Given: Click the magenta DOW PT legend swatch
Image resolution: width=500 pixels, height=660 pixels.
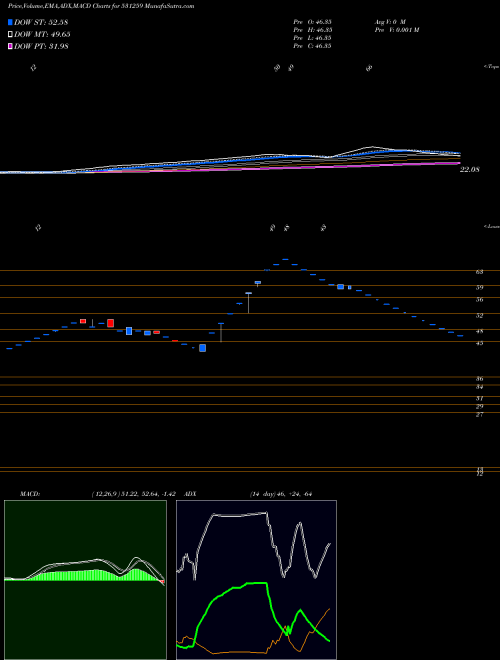Looking at the screenshot, I should point(10,46).
